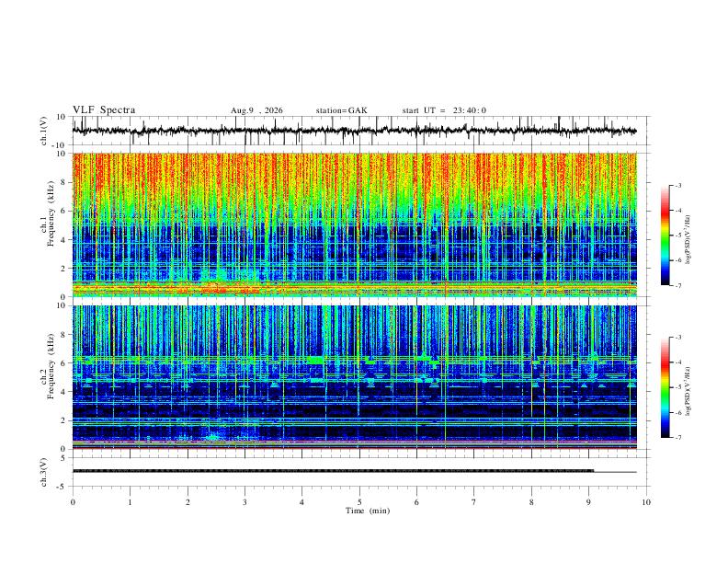Click the station=GAK label
Viewport: 728px width, 563px height.
[342, 110]
